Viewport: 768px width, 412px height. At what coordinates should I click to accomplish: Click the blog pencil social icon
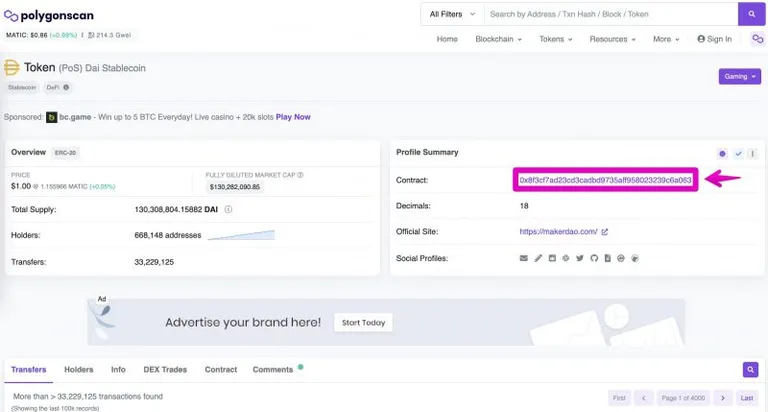click(538, 258)
